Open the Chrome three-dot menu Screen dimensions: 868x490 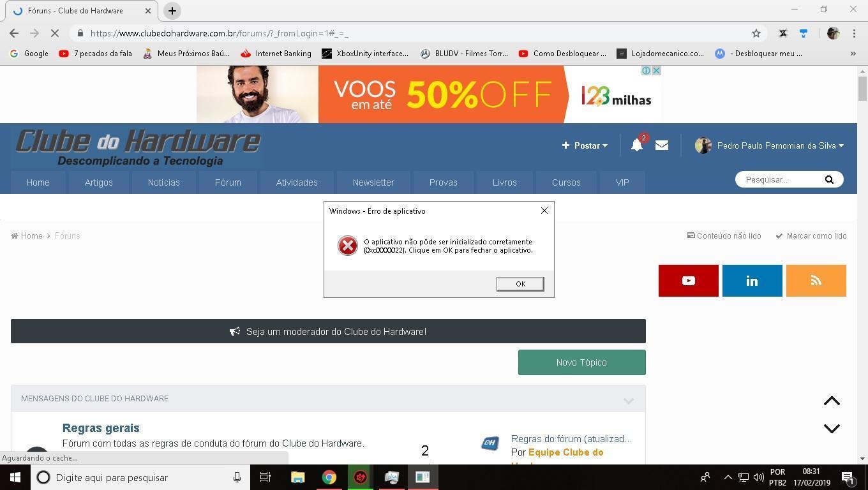coord(854,33)
